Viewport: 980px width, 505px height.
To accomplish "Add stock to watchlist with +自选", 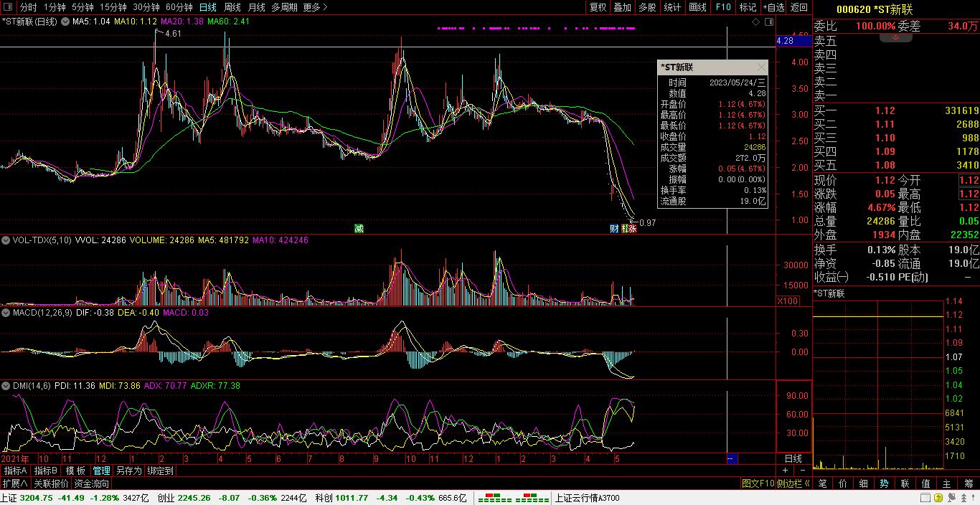I will pos(773,7).
